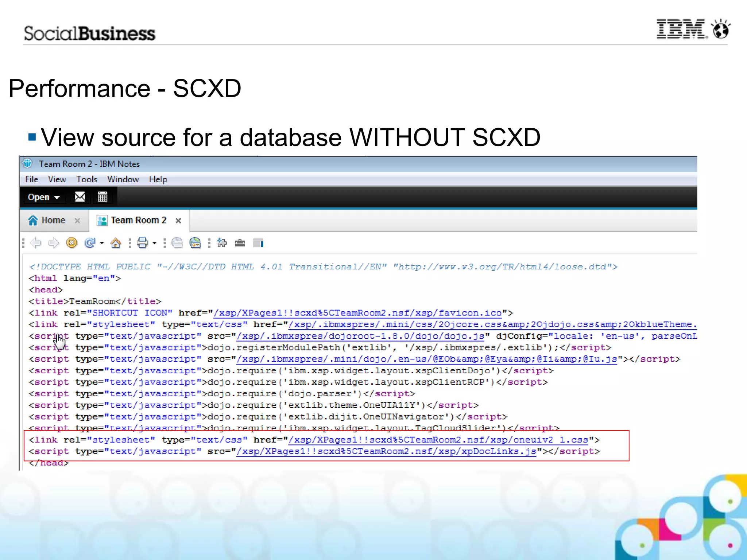Click the Back navigation arrow

(x=36, y=243)
